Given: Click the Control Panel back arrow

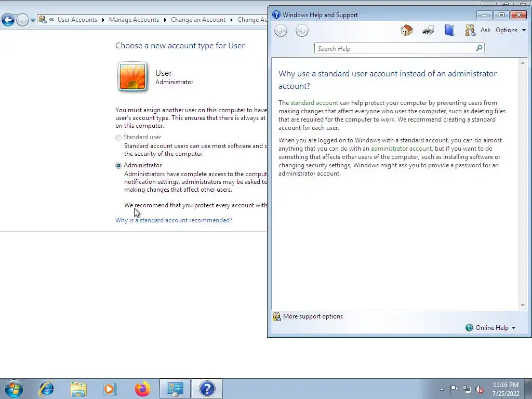Looking at the screenshot, I should (x=8, y=20).
